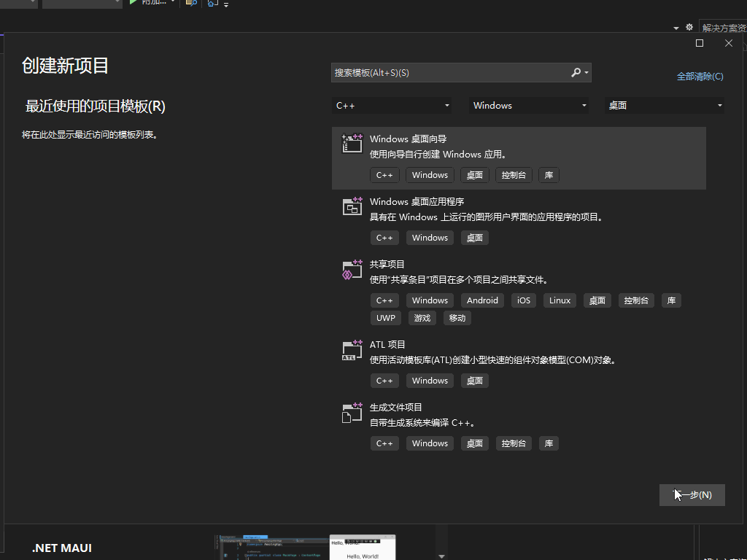Maximize the create project dialog
The width and height of the screenshot is (747, 560).
click(x=700, y=43)
